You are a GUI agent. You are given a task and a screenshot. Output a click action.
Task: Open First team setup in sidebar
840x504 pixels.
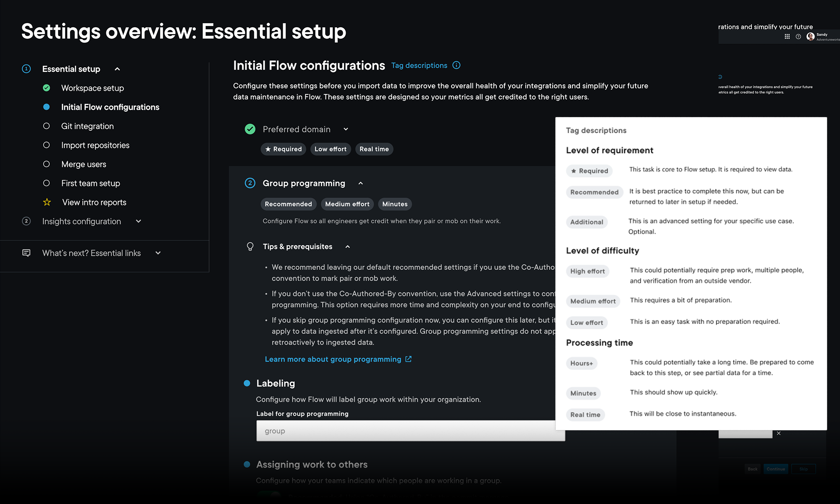91,183
